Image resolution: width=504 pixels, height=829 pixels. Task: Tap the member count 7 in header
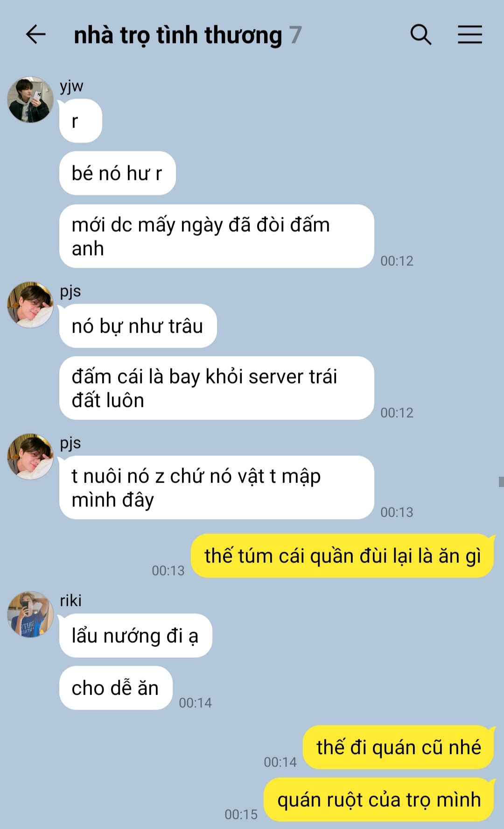tap(295, 35)
